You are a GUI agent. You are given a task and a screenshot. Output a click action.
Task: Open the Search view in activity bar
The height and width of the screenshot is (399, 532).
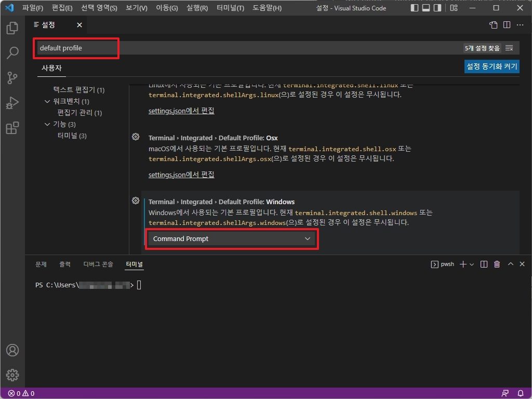12,52
